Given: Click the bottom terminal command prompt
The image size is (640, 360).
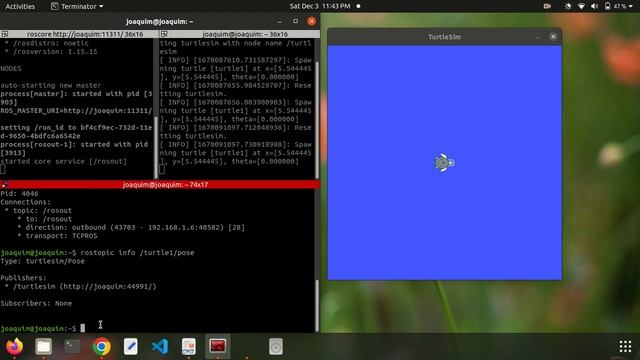Looking at the screenshot, I should 43,329.
